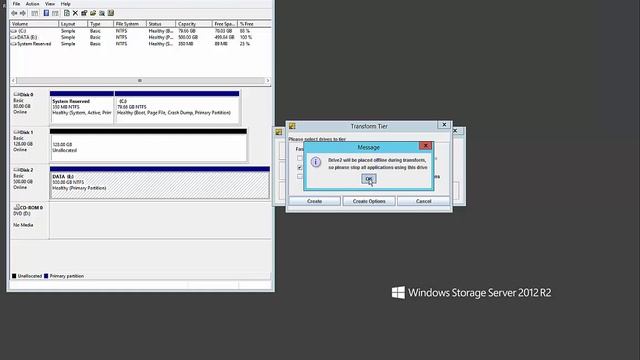Sort by the Free Space column header
The height and width of the screenshot is (360, 640).
(x=225, y=24)
